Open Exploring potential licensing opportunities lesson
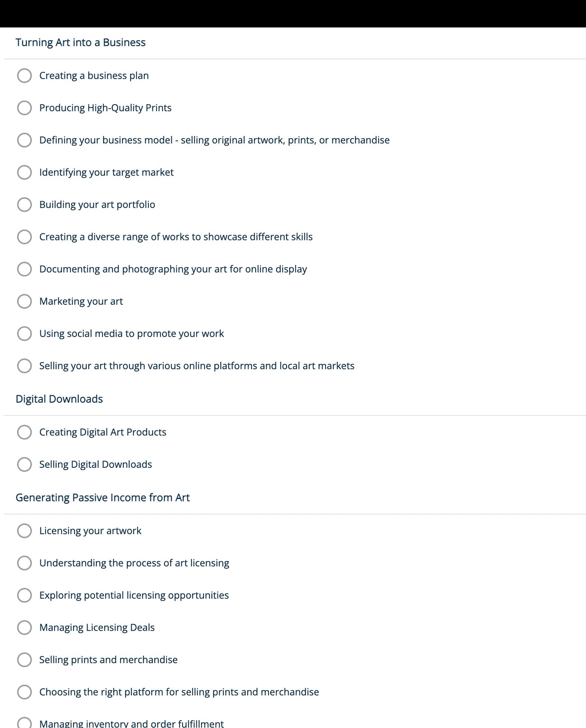 pyautogui.click(x=134, y=595)
